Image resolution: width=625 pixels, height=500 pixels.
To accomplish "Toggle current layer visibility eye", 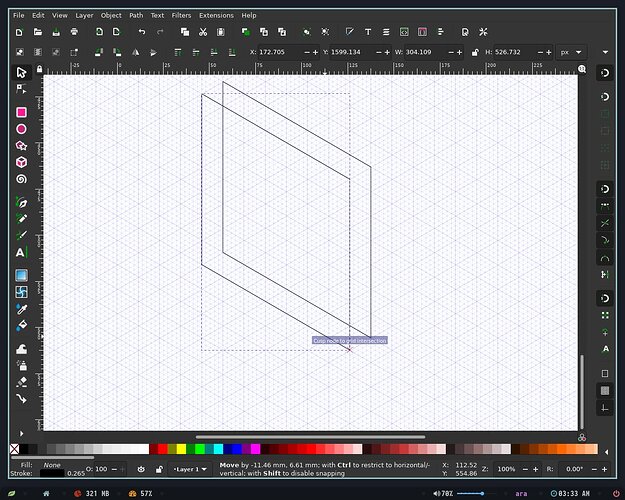I will [141, 469].
